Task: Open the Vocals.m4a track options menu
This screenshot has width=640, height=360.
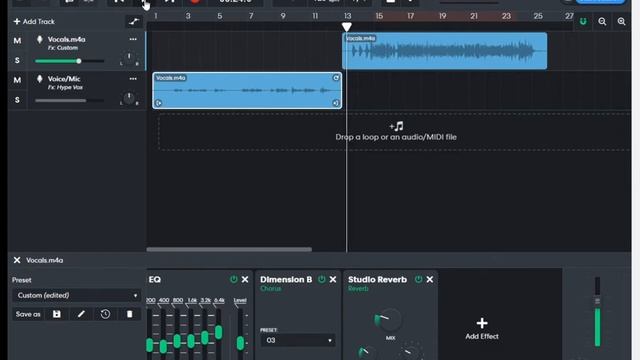Action: [x=133, y=39]
